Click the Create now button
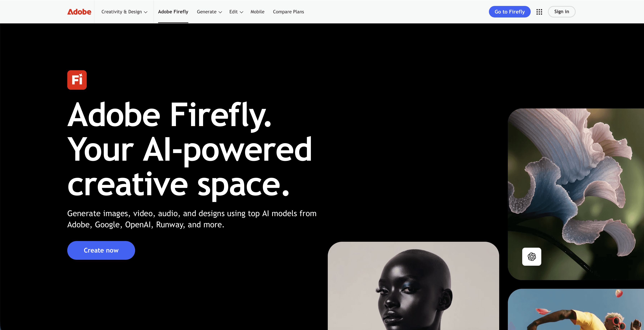 click(x=101, y=250)
